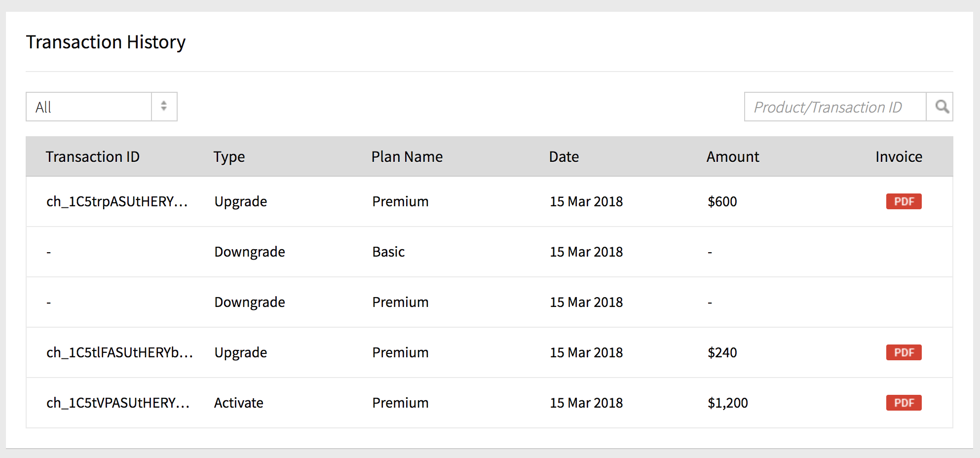Viewport: 980px width, 458px height.
Task: Open the All filter dropdown
Action: click(102, 107)
